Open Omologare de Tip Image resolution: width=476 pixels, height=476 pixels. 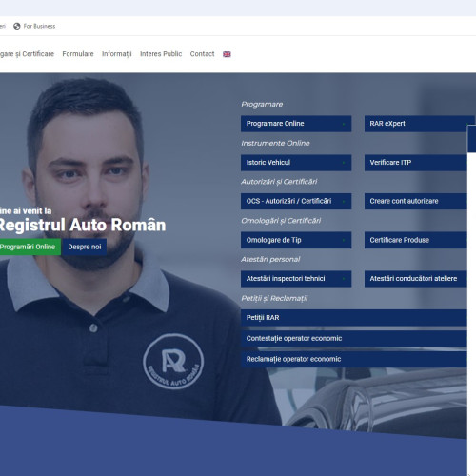(296, 240)
